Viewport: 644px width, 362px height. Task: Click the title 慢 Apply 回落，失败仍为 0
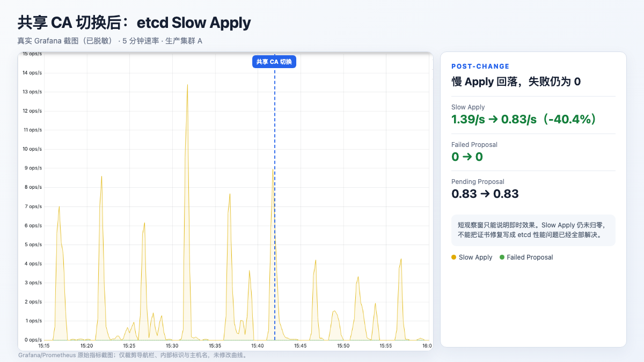pos(516,82)
